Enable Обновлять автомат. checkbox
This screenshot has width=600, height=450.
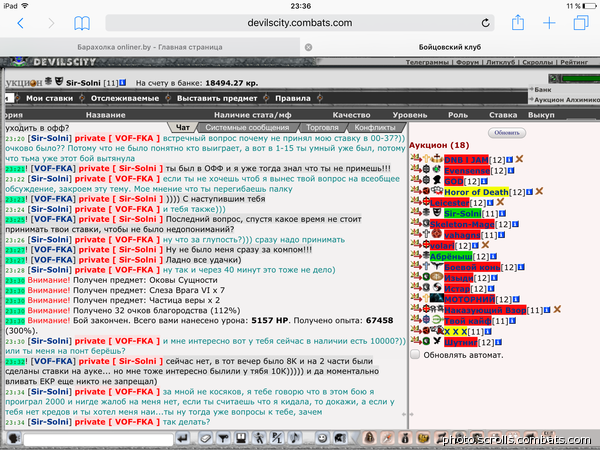[415, 354]
